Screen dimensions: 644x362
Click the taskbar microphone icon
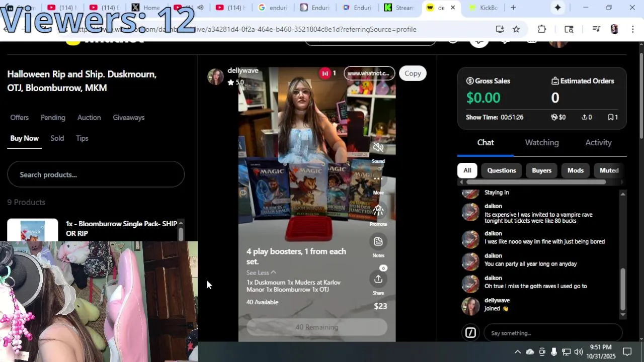[x=554, y=352]
